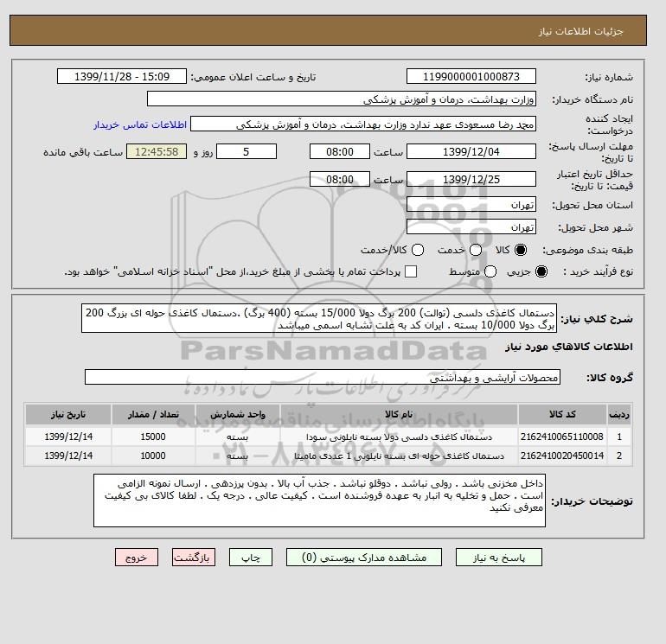Click مشاهده مدارک پیوستی (0) button
This screenshot has height=644, width=666.
(x=364, y=558)
